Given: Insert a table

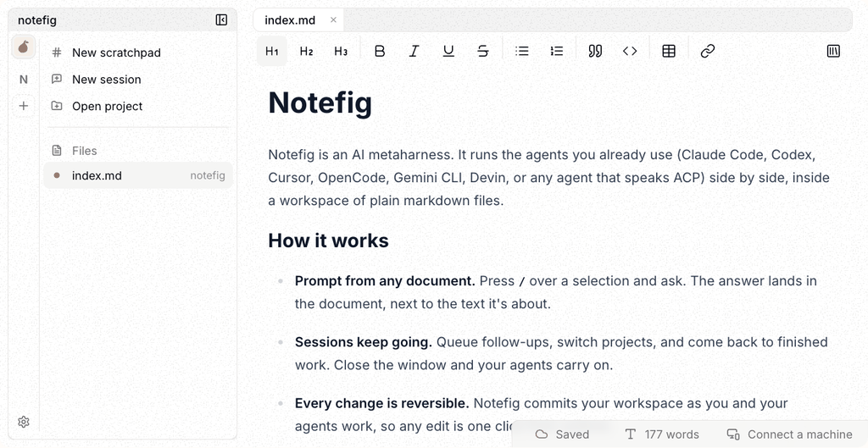Looking at the screenshot, I should click(669, 51).
